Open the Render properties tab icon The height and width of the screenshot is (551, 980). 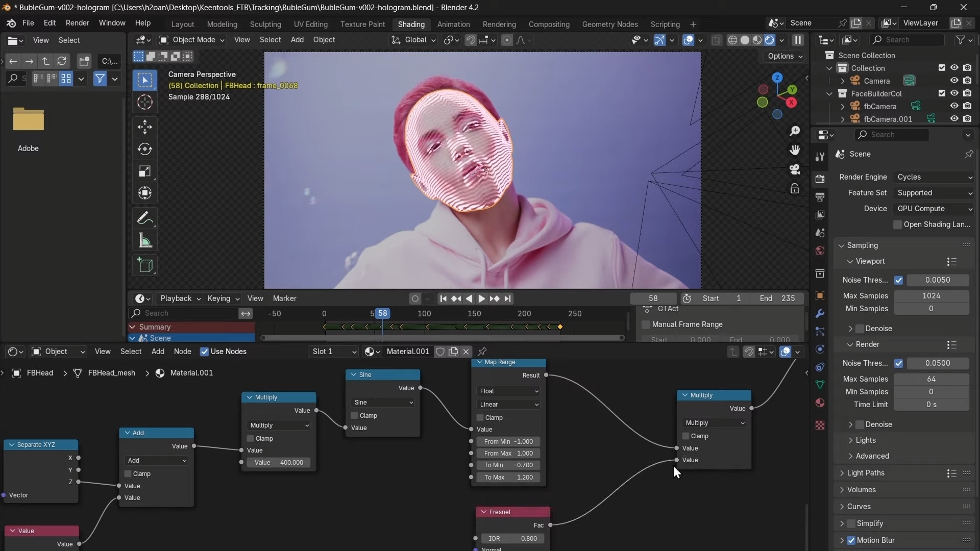(x=820, y=179)
